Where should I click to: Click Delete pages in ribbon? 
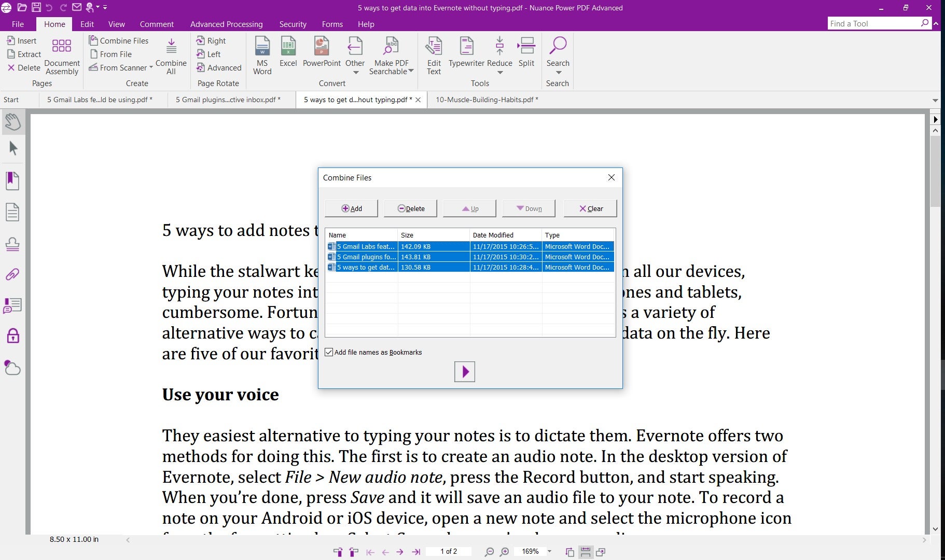(23, 67)
